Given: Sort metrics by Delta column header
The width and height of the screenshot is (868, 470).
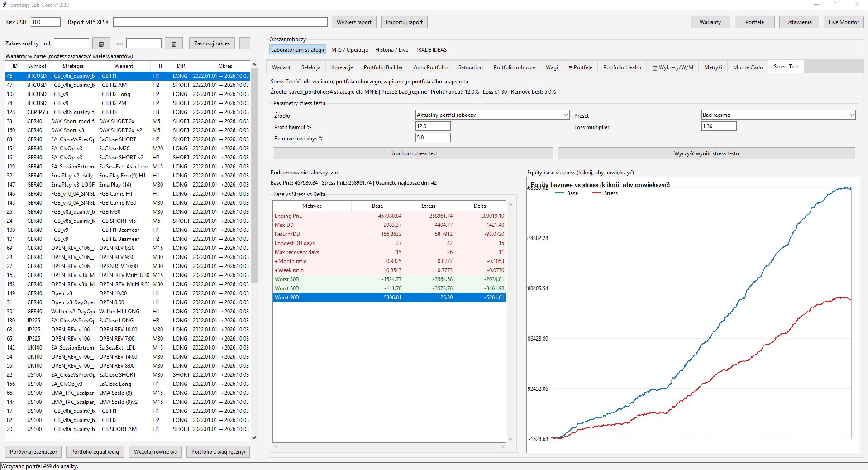Looking at the screenshot, I should tap(480, 206).
